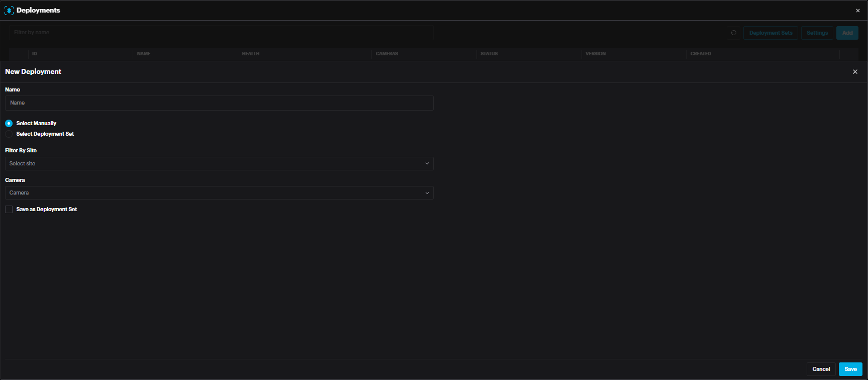Open Deployment Sets

[770, 33]
